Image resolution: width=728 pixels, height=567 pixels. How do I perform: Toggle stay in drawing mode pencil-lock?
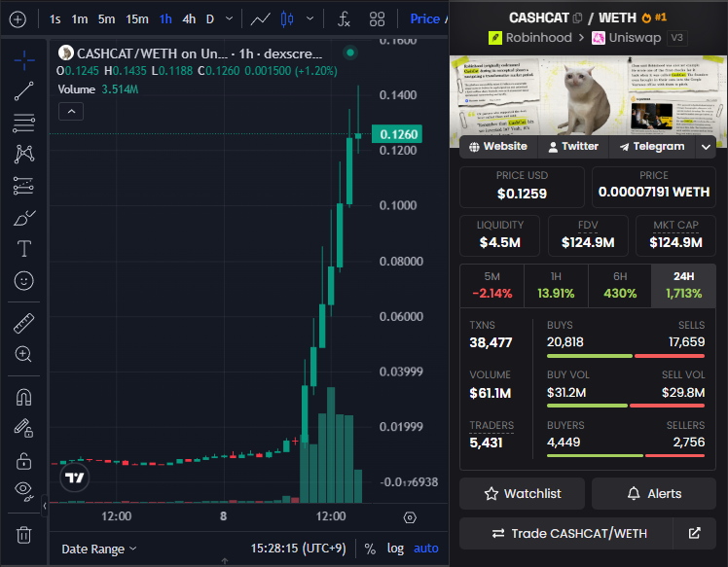pos(23,428)
